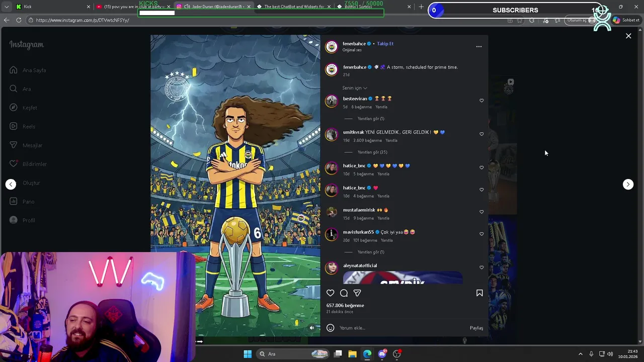Open Windows Start menu
Screen dimensions: 644x362
(x=248, y=354)
